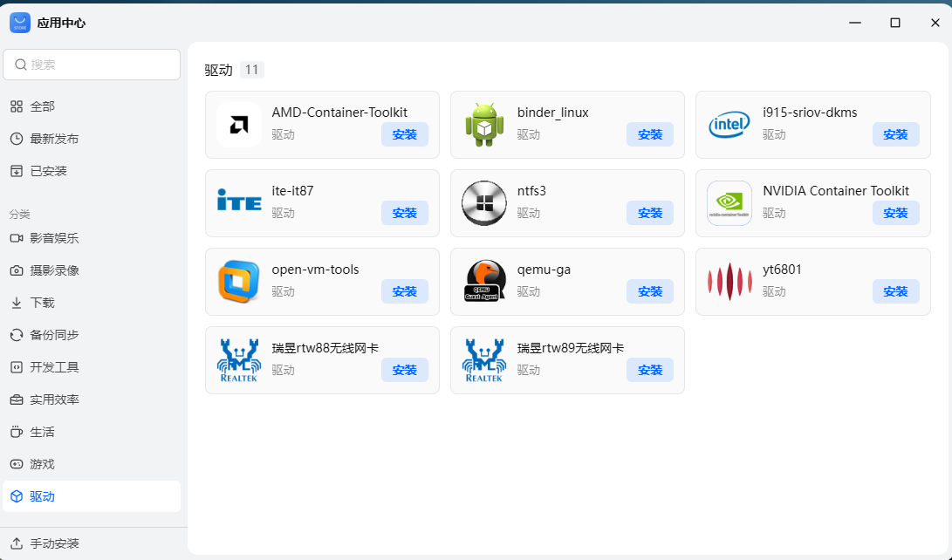Image resolution: width=952 pixels, height=560 pixels.
Task: Click the grid icon beside 全部
Action: click(x=17, y=106)
